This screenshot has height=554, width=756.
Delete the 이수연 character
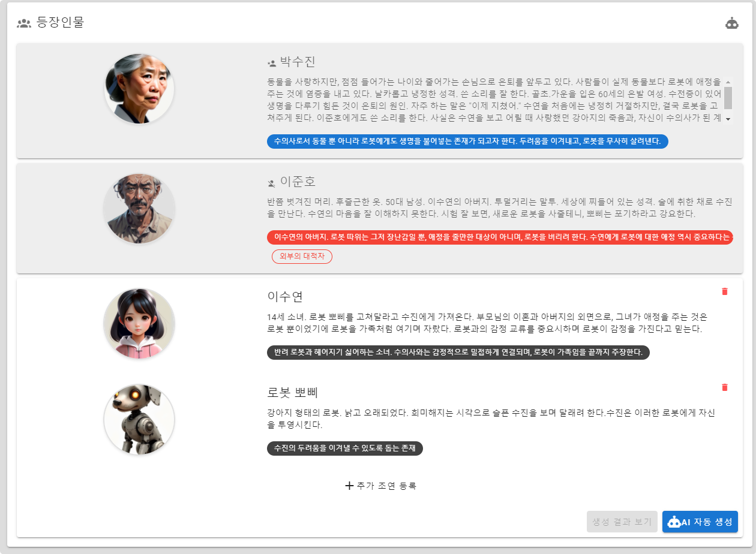[724, 291]
